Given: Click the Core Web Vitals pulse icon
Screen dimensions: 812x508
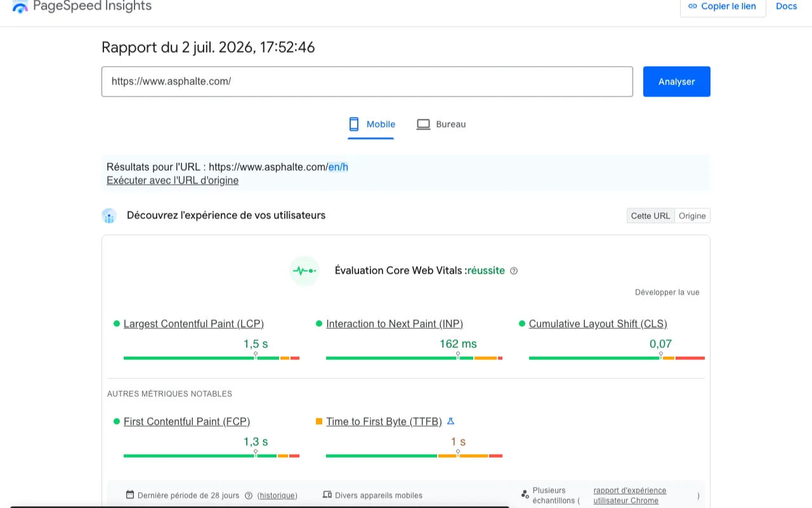Looking at the screenshot, I should click(x=304, y=271).
